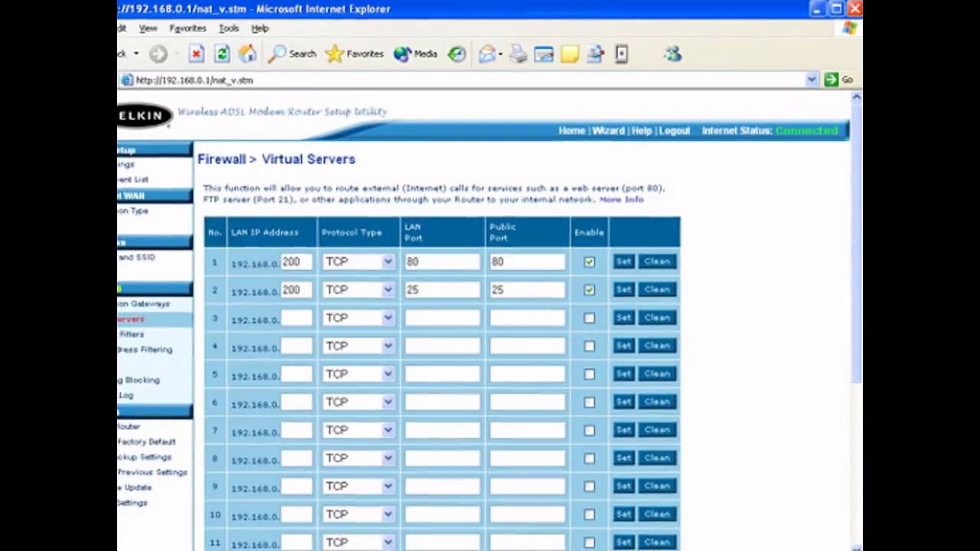This screenshot has width=980, height=551.
Task: Click the Forward arrow in the IE toolbar
Action: pyautogui.click(x=158, y=54)
